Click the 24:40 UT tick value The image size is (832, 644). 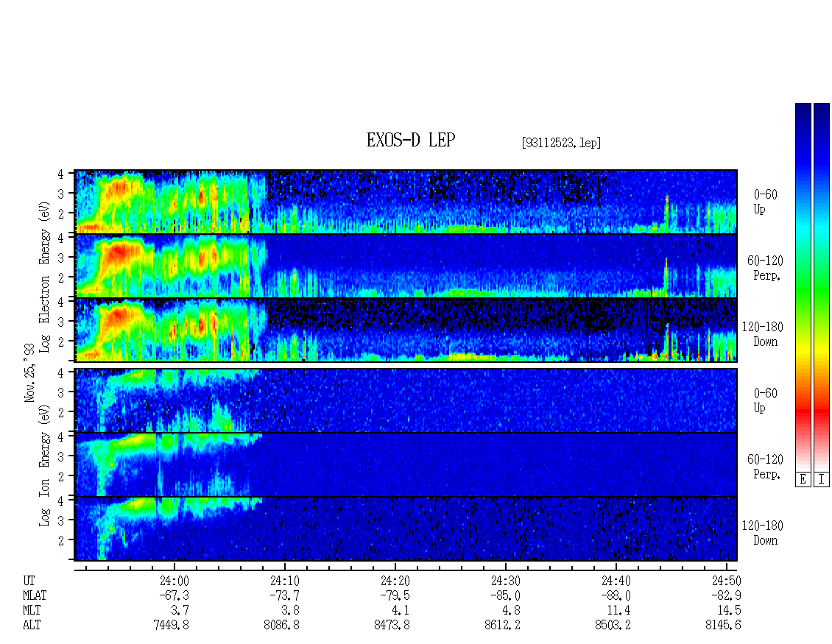[616, 581]
